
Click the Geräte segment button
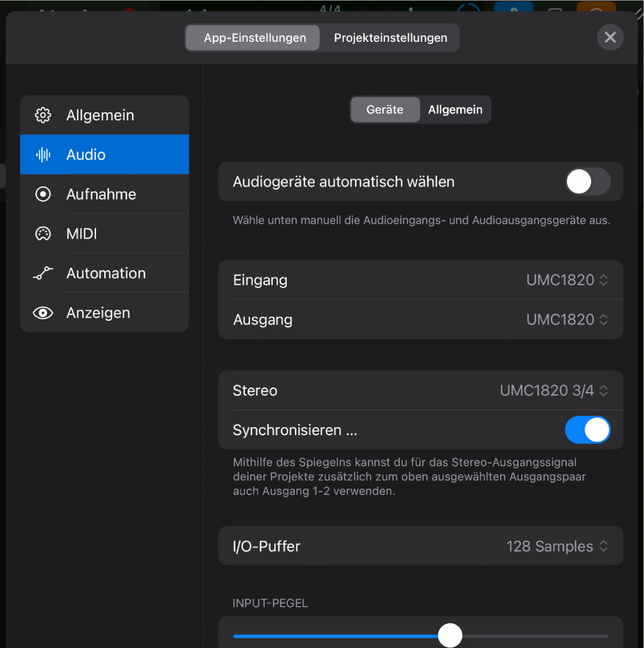pyautogui.click(x=385, y=109)
